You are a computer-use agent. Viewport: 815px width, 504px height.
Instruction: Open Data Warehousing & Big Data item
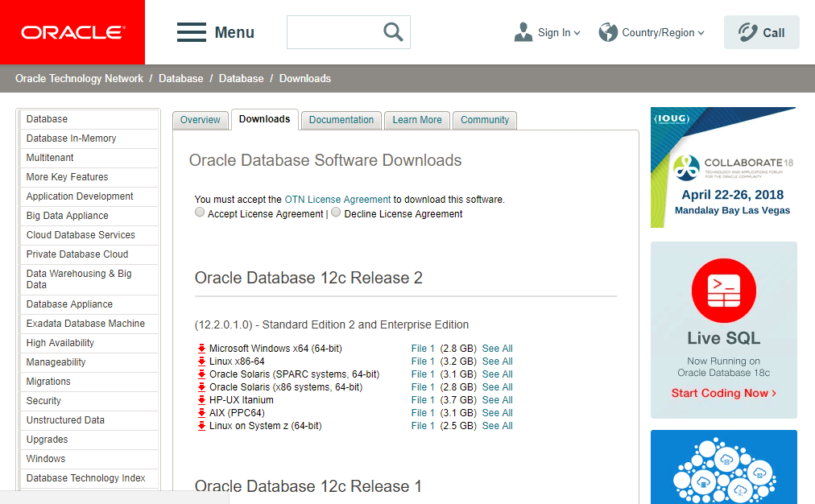click(89, 279)
